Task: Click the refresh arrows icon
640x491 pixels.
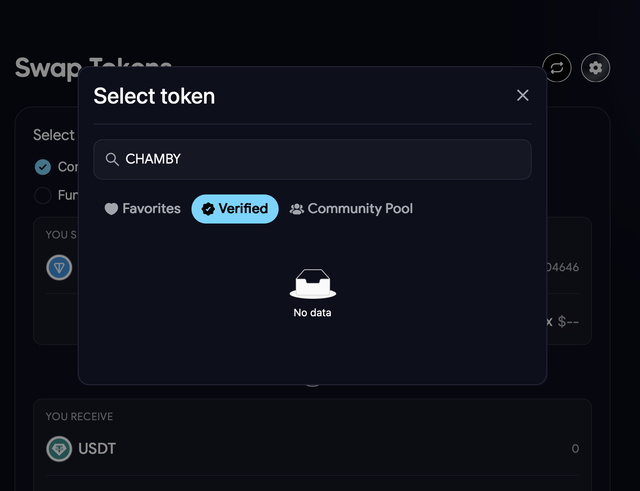Action: click(x=557, y=68)
